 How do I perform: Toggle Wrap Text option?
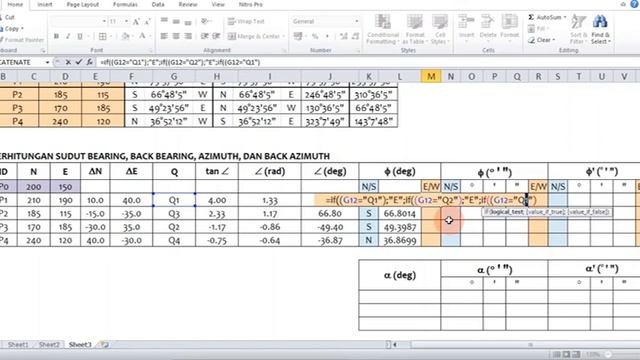[246, 21]
